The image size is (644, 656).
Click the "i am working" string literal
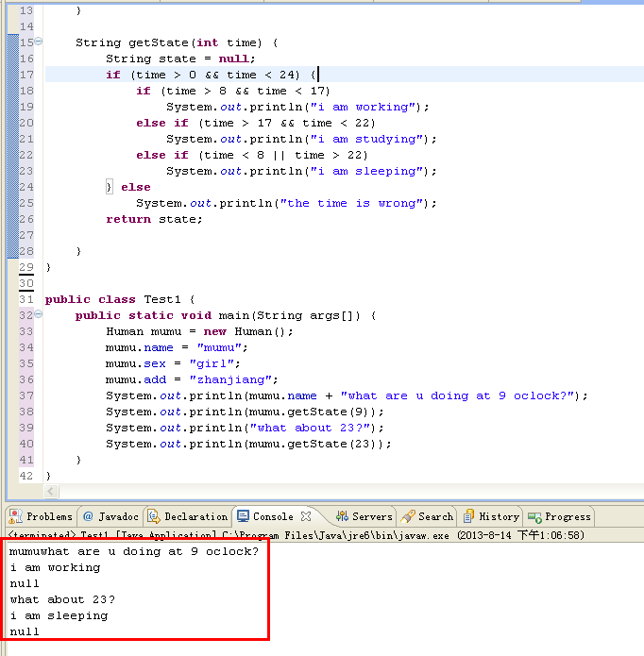363,107
